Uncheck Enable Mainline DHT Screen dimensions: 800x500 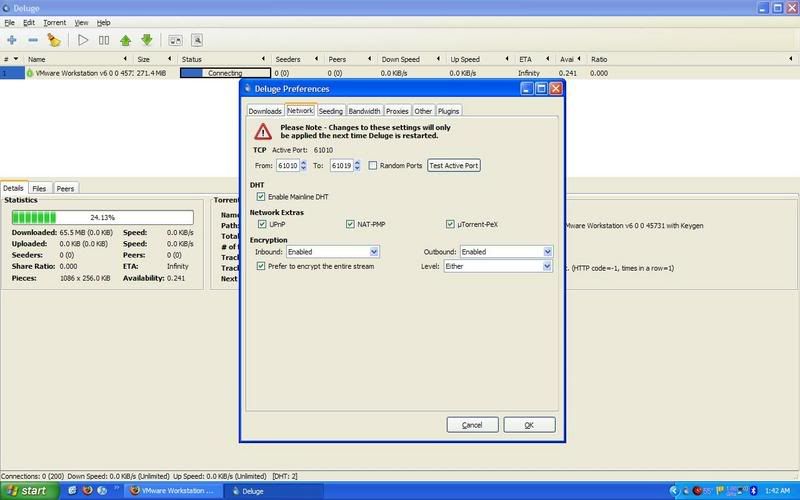coord(262,197)
